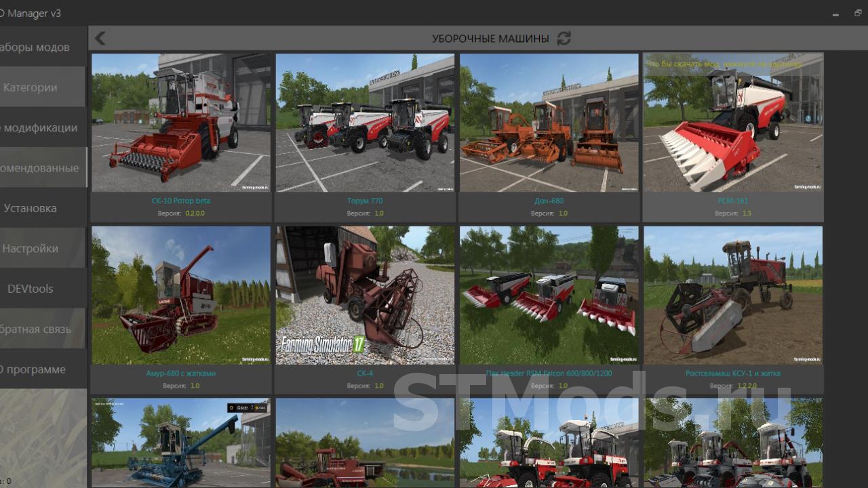Go back using the left chevron arrow
Image resolution: width=868 pixels, height=488 pixels.
(100, 38)
